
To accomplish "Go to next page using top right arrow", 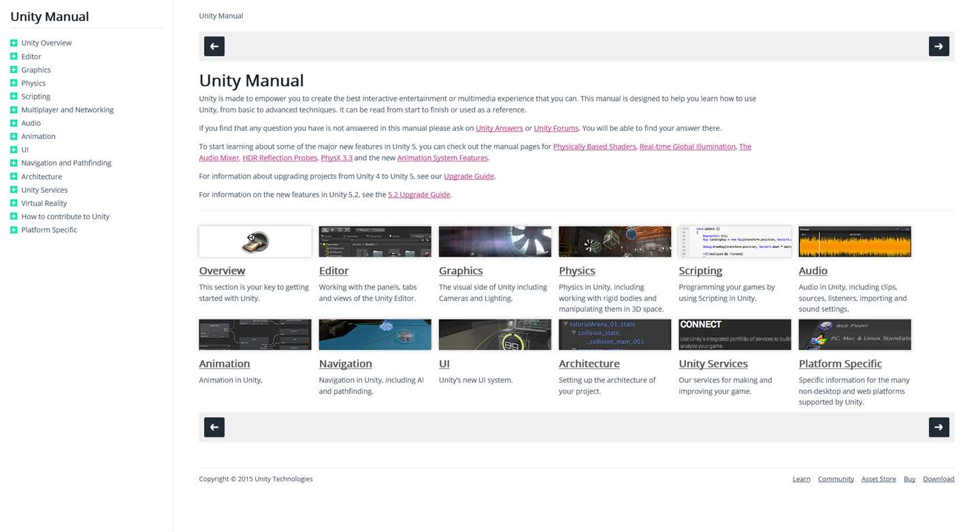I will coord(938,46).
